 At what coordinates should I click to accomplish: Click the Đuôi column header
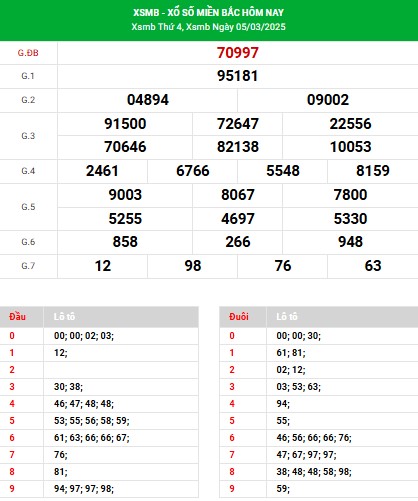point(239,317)
